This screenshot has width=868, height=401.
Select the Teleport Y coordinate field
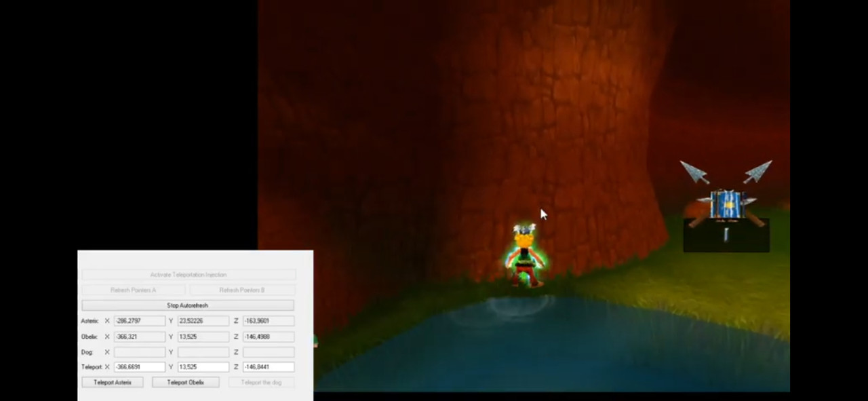pyautogui.click(x=203, y=367)
